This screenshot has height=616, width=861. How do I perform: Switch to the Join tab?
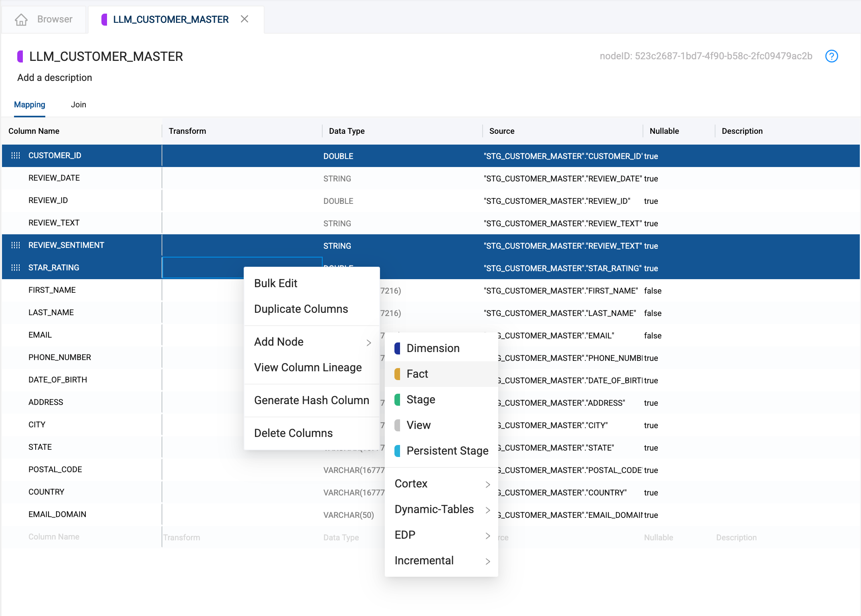[x=79, y=105]
